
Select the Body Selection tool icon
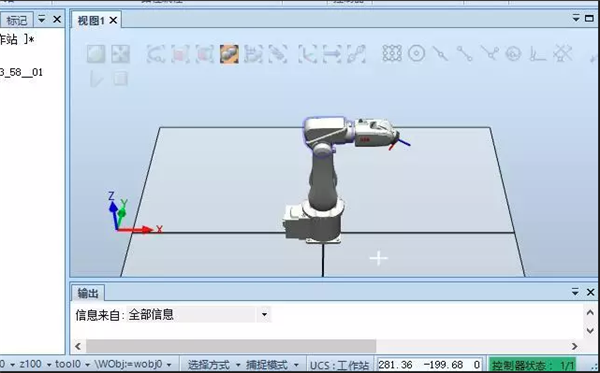[205, 54]
